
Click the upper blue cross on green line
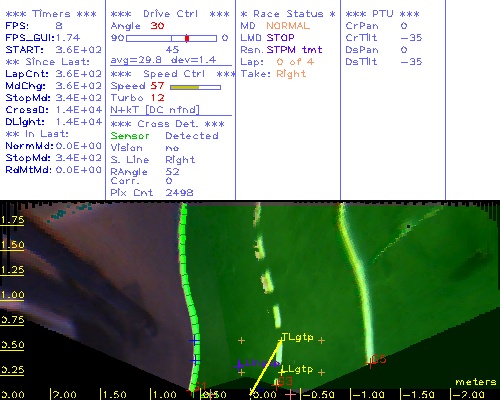[195, 341]
